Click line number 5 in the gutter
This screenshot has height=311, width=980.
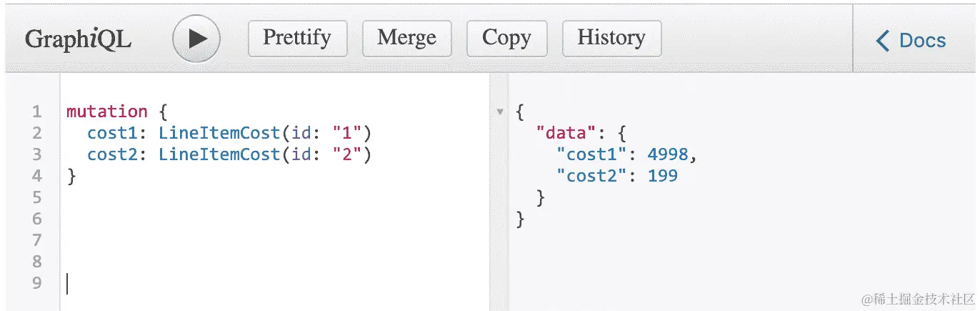coord(37,197)
